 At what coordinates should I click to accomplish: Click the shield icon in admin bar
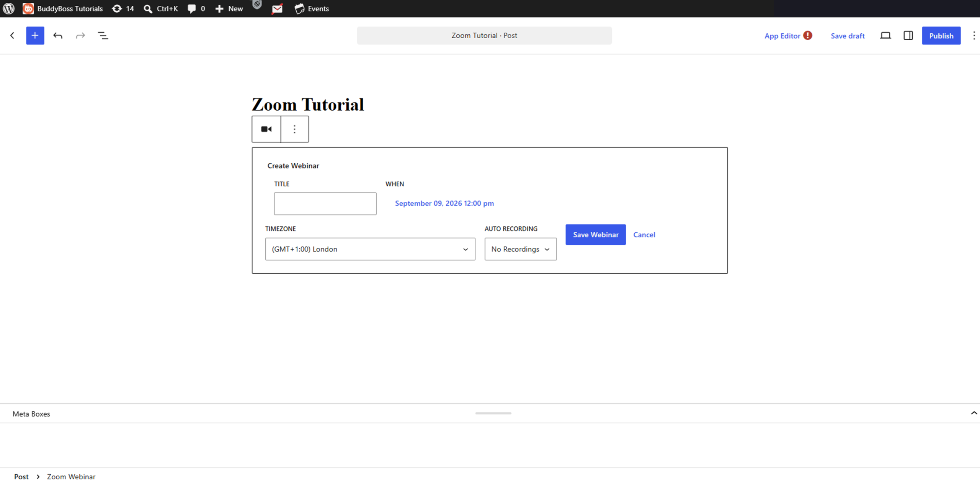[257, 5]
